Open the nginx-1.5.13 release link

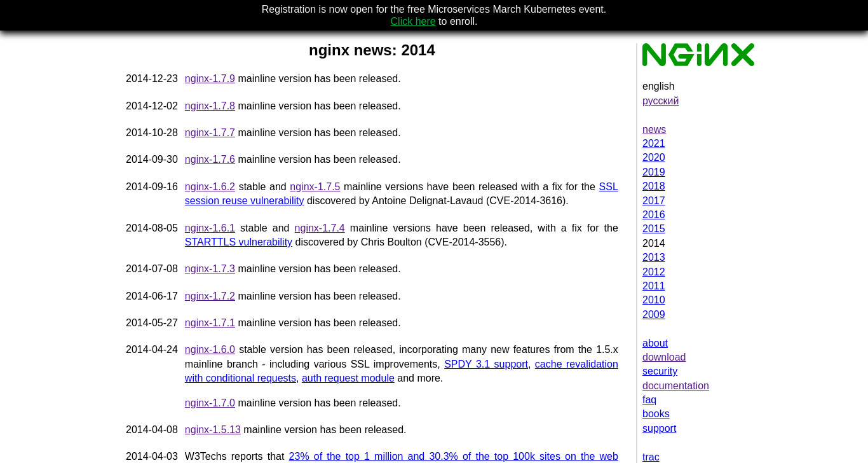pos(213,430)
